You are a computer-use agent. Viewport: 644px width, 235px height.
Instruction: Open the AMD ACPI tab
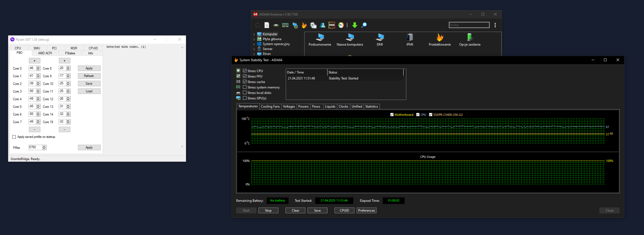(x=45, y=53)
